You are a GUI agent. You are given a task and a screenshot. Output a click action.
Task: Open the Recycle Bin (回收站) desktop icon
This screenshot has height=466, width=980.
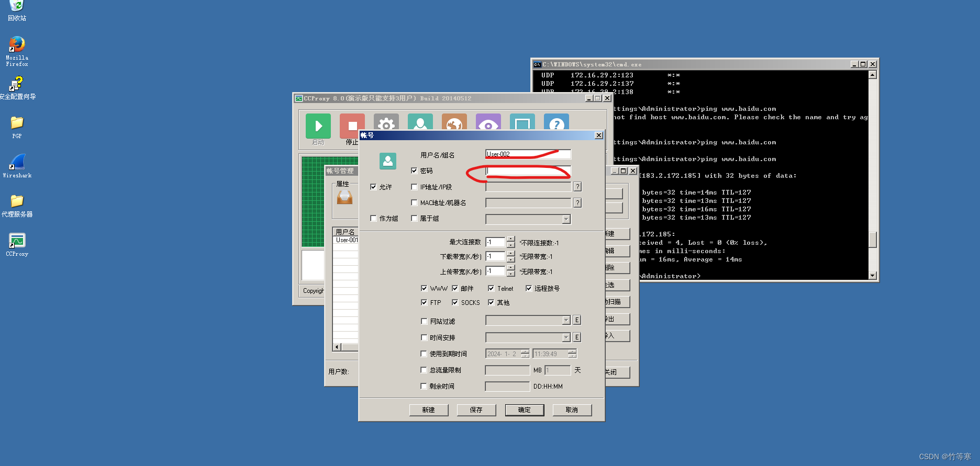pyautogui.click(x=17, y=10)
